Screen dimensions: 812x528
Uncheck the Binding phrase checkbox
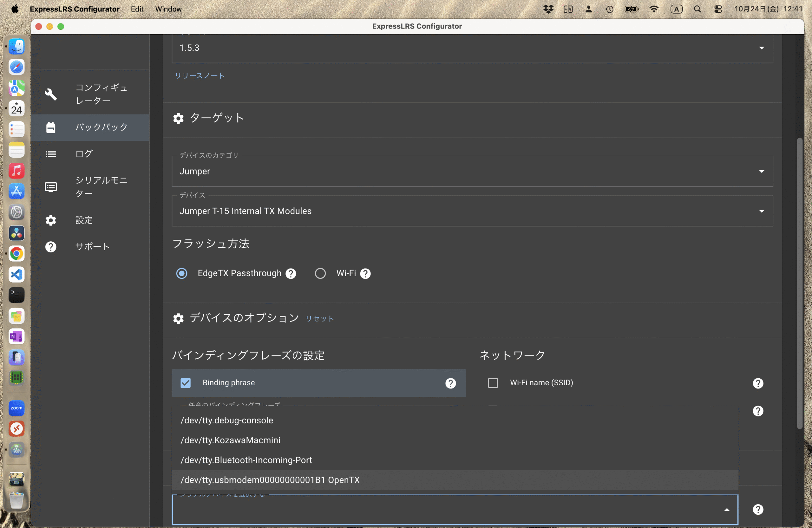[x=186, y=383]
